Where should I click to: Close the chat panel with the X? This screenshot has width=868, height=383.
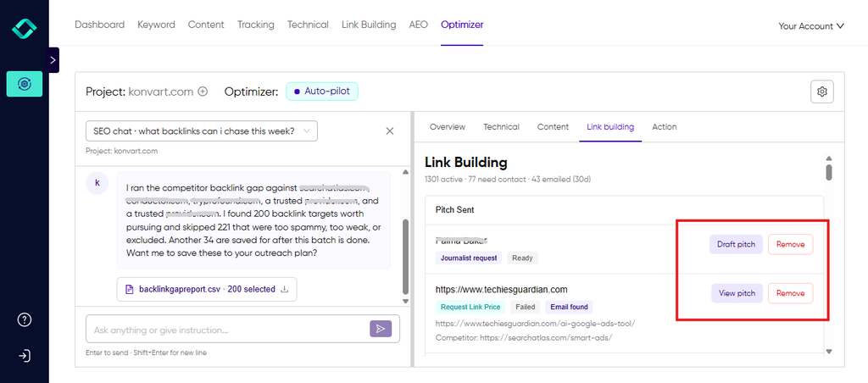(390, 131)
